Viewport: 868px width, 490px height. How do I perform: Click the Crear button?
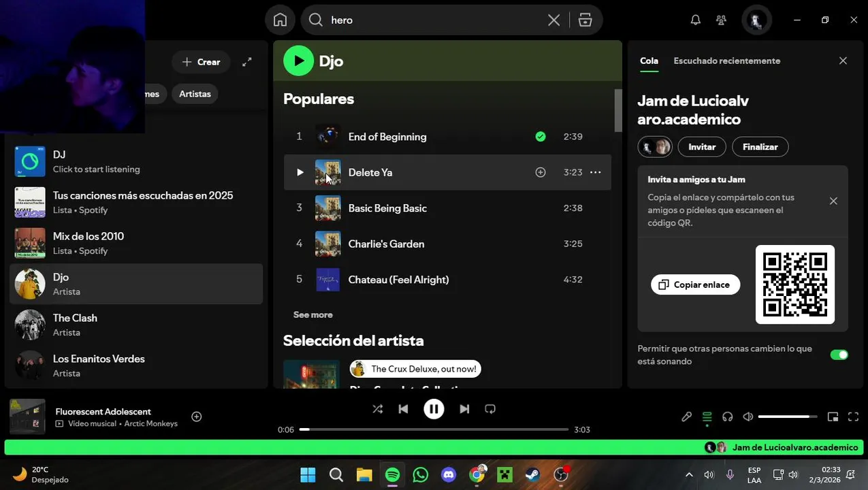tap(200, 62)
